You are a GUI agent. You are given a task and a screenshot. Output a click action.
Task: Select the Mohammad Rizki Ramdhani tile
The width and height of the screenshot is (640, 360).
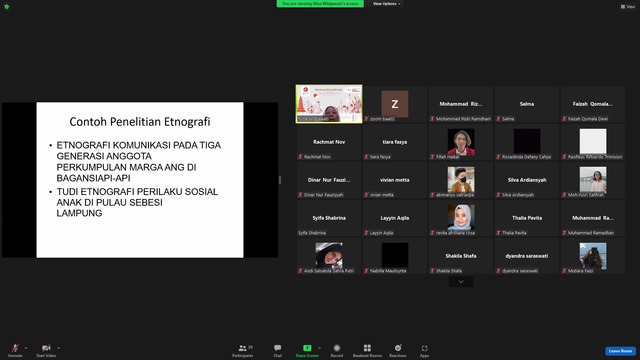click(x=461, y=104)
